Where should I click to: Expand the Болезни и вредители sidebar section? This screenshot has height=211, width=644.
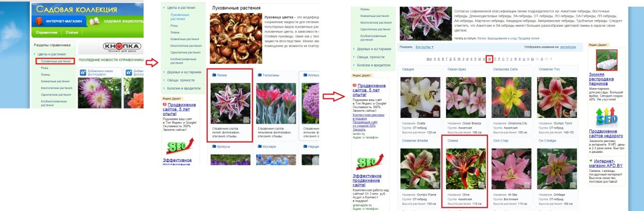(x=182, y=88)
